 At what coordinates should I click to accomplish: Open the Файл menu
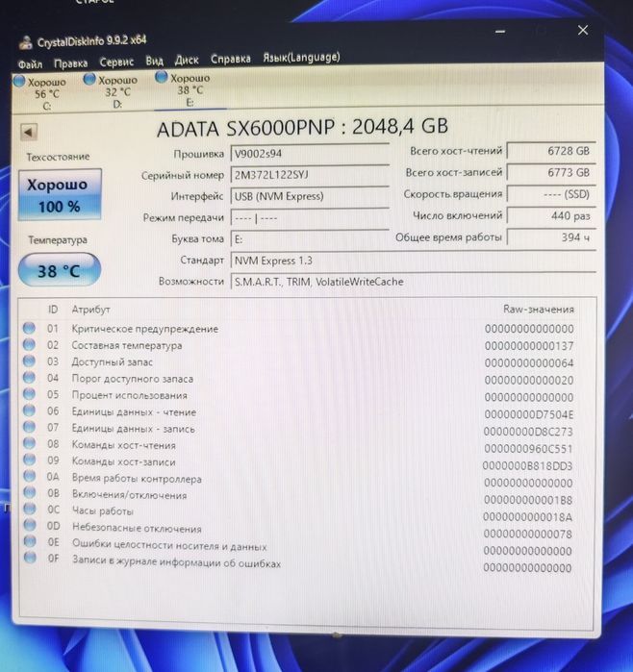(x=30, y=64)
